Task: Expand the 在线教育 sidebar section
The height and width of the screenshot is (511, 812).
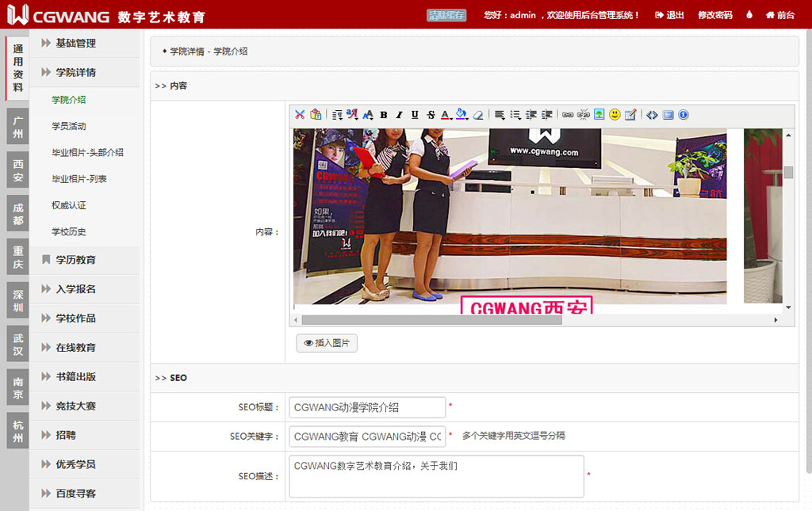Action: tap(84, 348)
